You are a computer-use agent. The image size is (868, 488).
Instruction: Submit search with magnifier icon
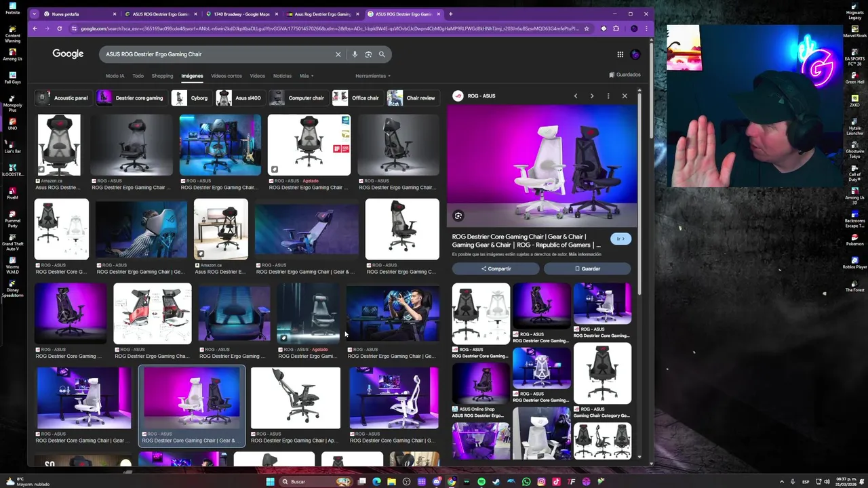(x=382, y=54)
